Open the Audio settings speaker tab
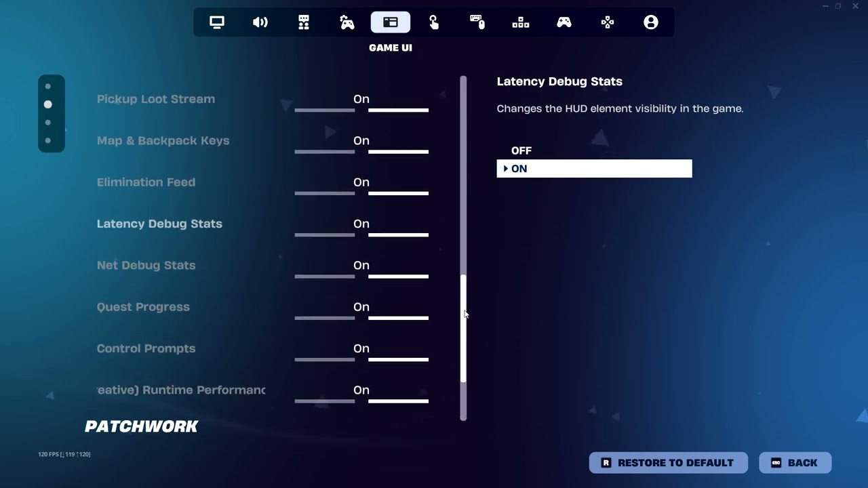 [x=260, y=22]
